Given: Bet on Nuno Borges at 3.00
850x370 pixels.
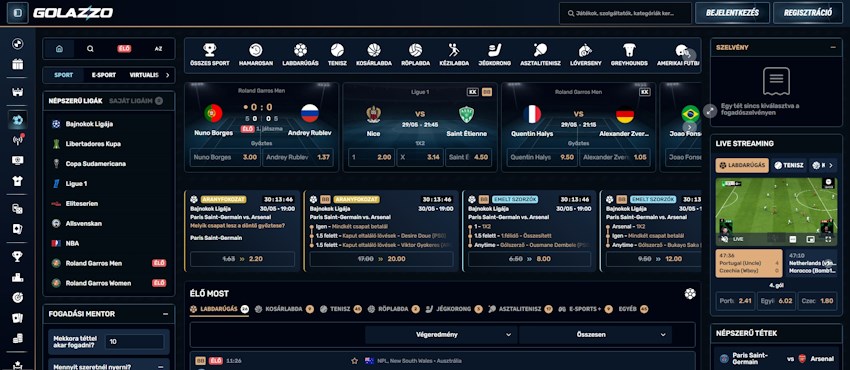Looking at the screenshot, I should point(225,158).
